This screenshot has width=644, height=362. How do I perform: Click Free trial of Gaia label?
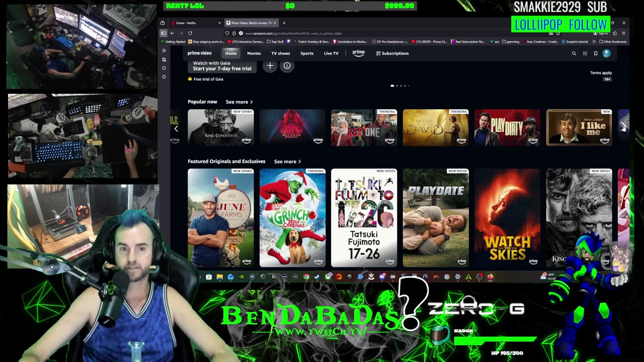[206, 79]
